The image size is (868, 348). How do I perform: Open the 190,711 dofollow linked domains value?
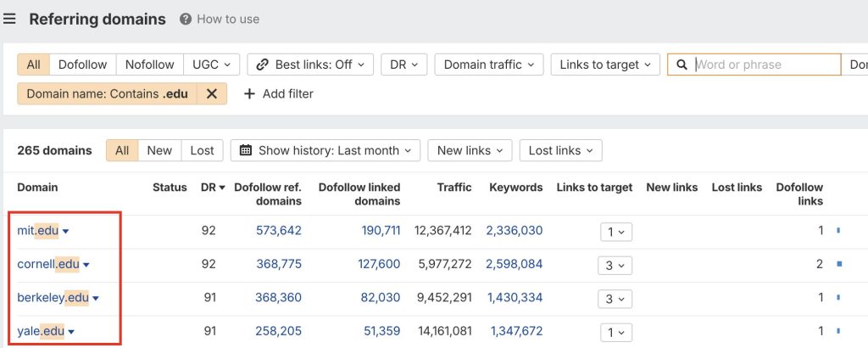click(x=381, y=231)
